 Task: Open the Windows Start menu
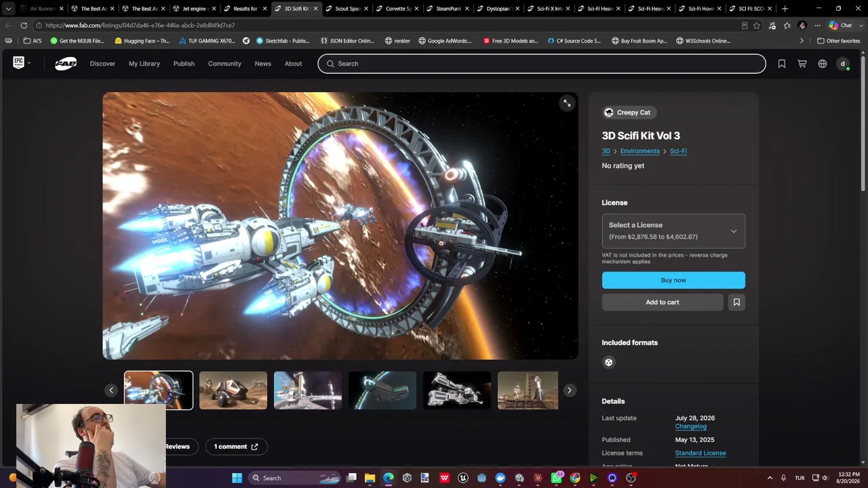click(237, 478)
